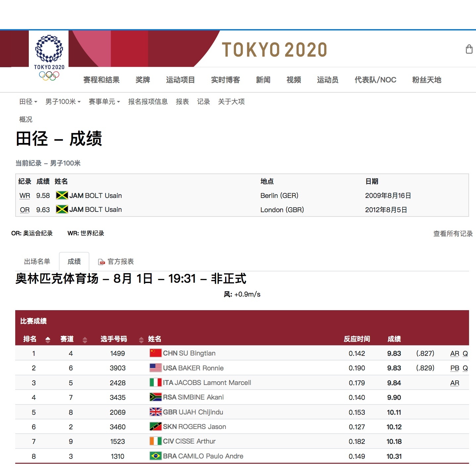The height and width of the screenshot is (476, 476).
Task: Sort results by 赛道 column arrows
Action: pyautogui.click(x=85, y=340)
